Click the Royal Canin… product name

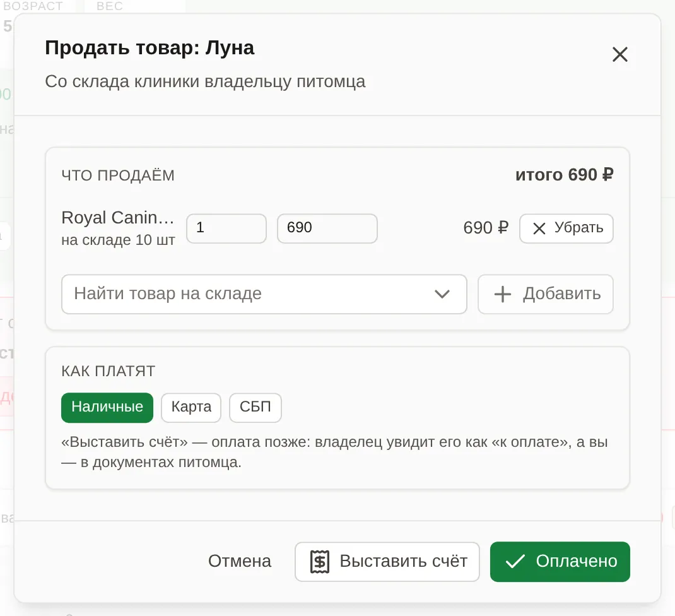(x=117, y=218)
